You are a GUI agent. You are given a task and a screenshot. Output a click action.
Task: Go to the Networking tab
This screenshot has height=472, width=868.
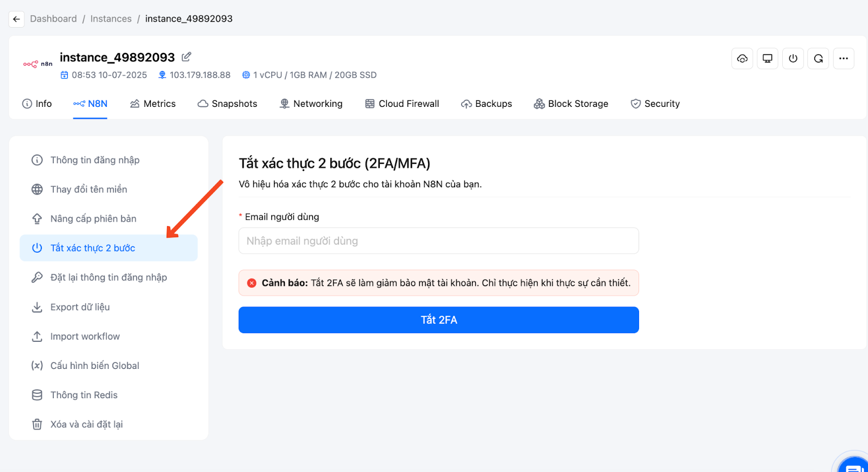[311, 104]
